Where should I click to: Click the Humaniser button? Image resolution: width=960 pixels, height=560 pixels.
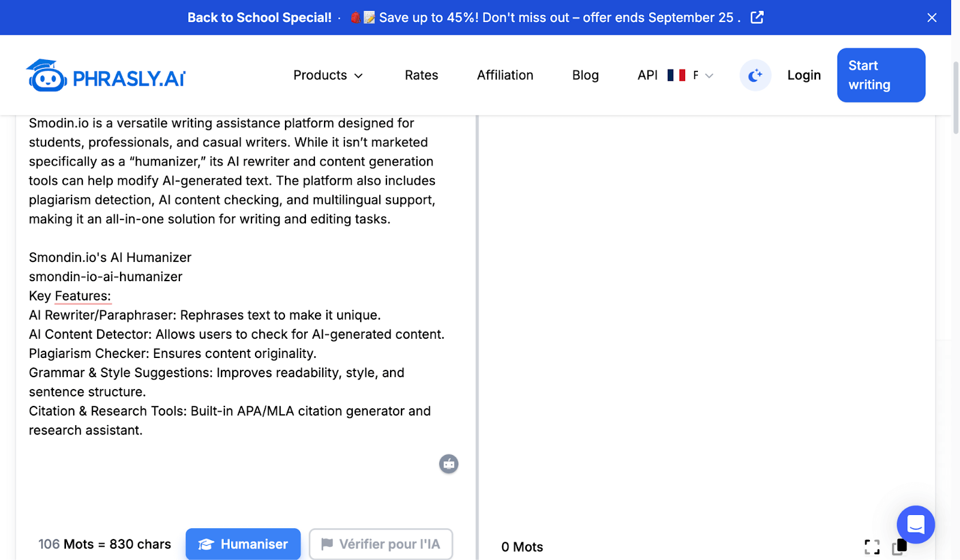(x=243, y=544)
